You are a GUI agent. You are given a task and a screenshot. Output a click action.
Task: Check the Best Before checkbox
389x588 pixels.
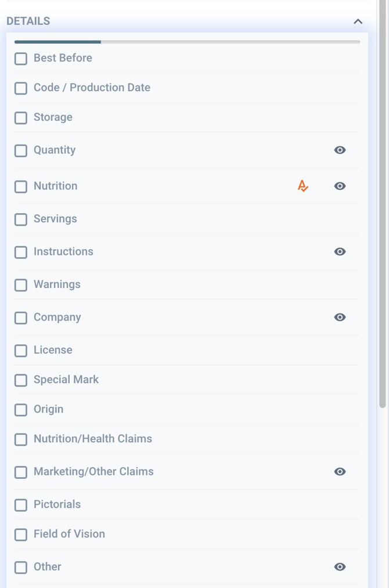(21, 59)
